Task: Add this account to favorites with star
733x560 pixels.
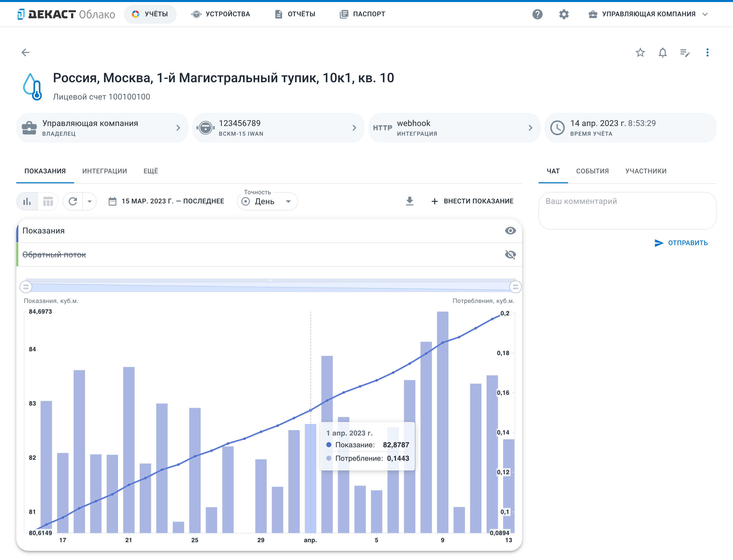Action: point(640,52)
